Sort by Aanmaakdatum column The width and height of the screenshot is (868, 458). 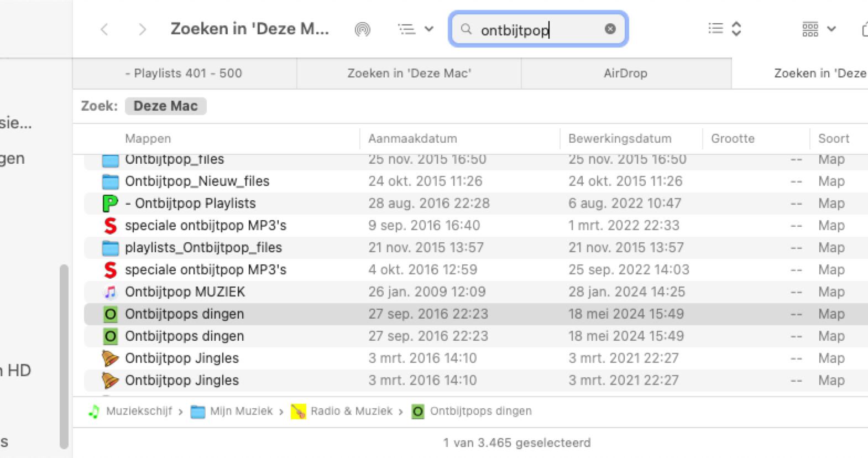[412, 139]
